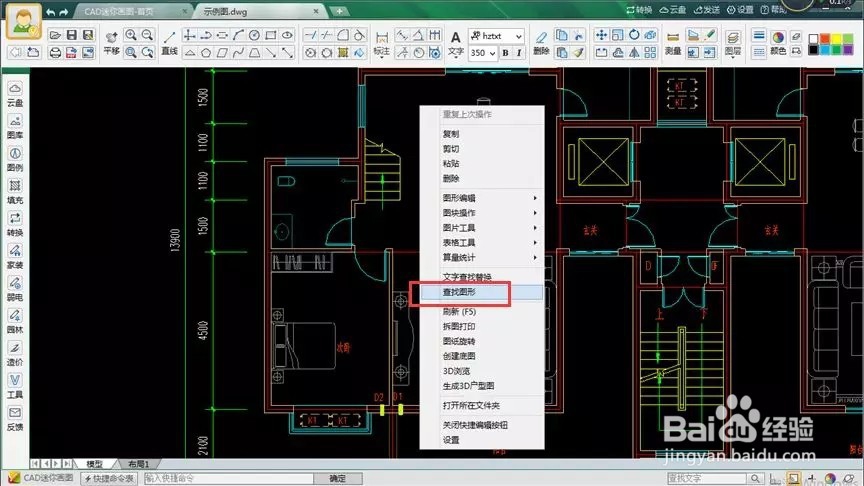Toggle bold text formatting
Viewport: 864px width, 486px height.
pos(505,53)
